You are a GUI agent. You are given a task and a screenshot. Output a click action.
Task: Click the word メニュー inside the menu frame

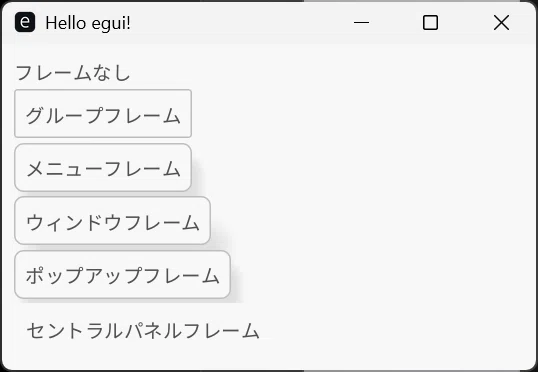(64, 168)
